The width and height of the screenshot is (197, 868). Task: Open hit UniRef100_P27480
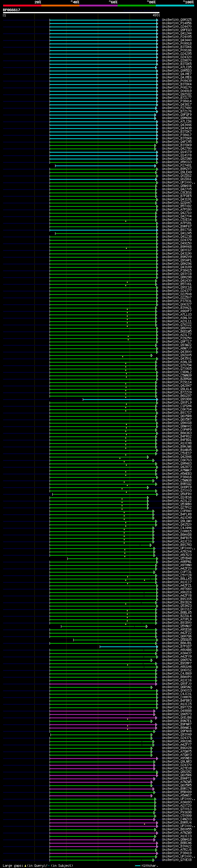coord(177,108)
